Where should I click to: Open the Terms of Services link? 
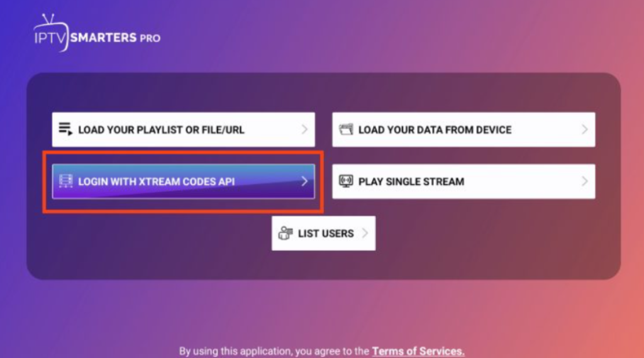418,351
